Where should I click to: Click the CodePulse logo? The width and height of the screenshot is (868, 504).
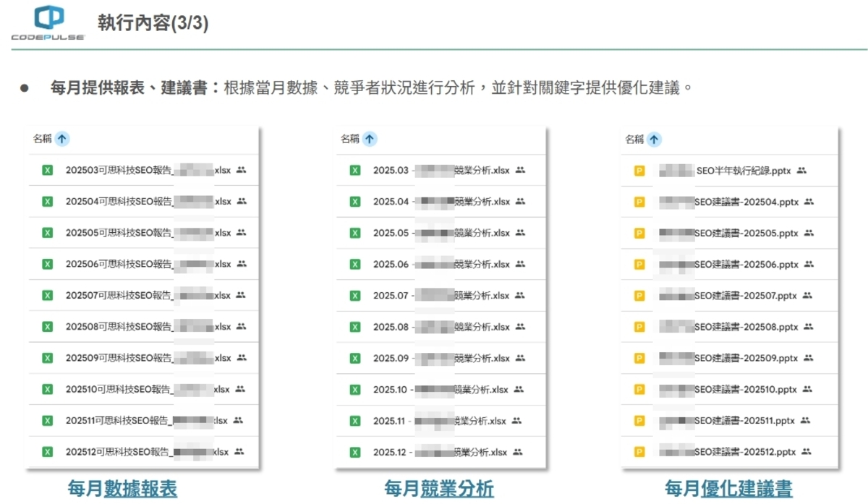(x=48, y=22)
